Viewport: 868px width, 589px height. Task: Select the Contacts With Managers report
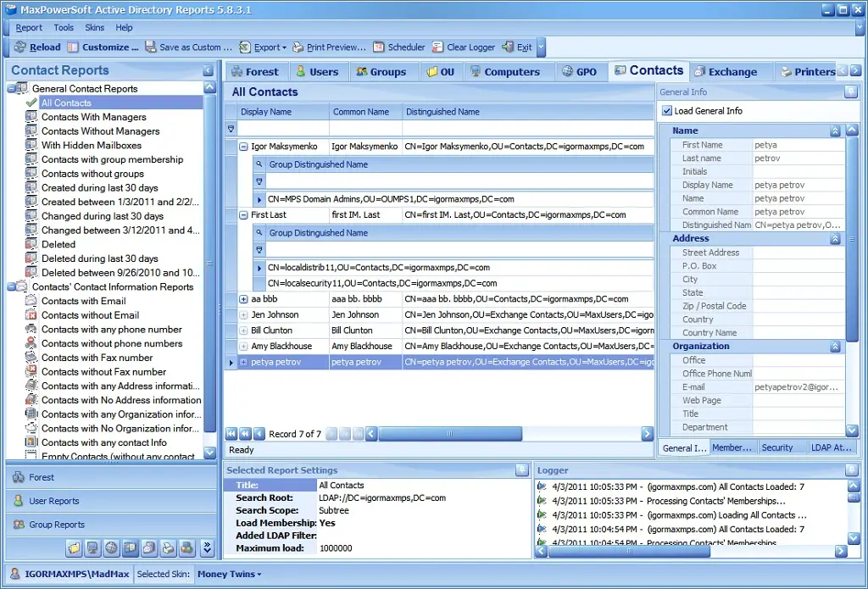[93, 117]
